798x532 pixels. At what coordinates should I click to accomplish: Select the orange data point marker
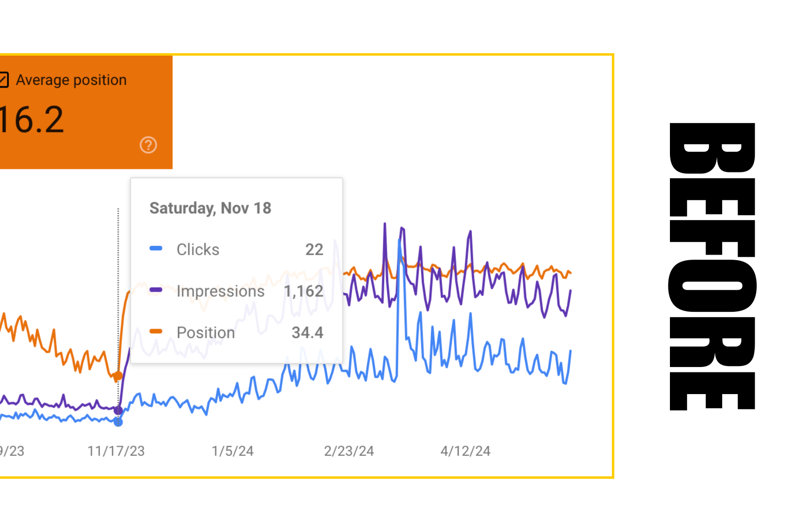118,376
